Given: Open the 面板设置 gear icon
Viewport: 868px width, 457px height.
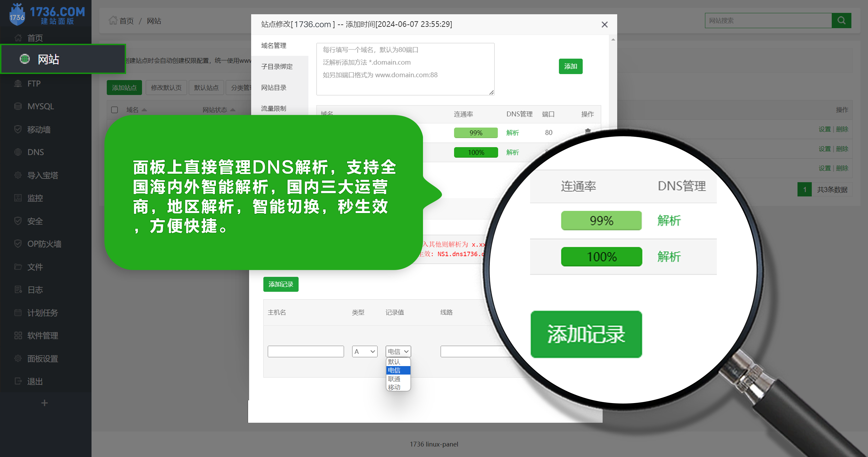Looking at the screenshot, I should [x=18, y=358].
